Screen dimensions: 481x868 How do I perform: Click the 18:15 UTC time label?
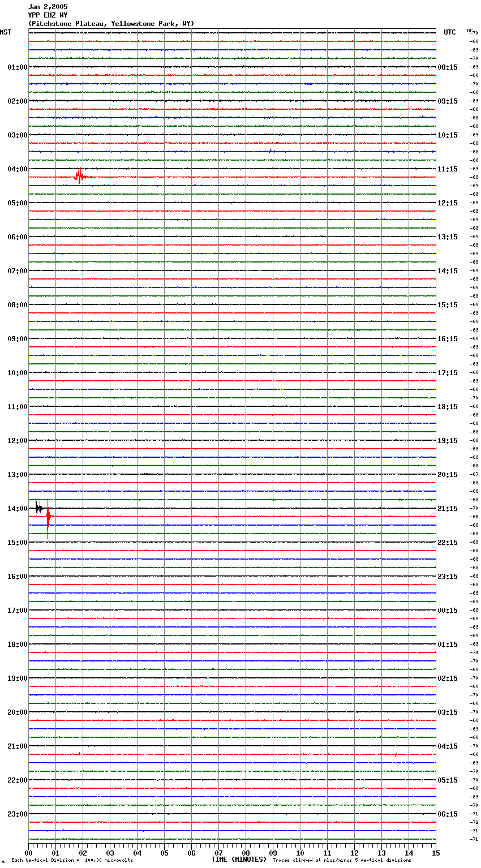pyautogui.click(x=448, y=407)
